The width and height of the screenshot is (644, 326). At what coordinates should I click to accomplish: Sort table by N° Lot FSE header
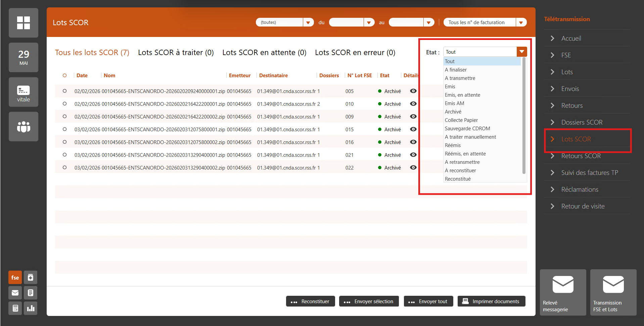360,76
